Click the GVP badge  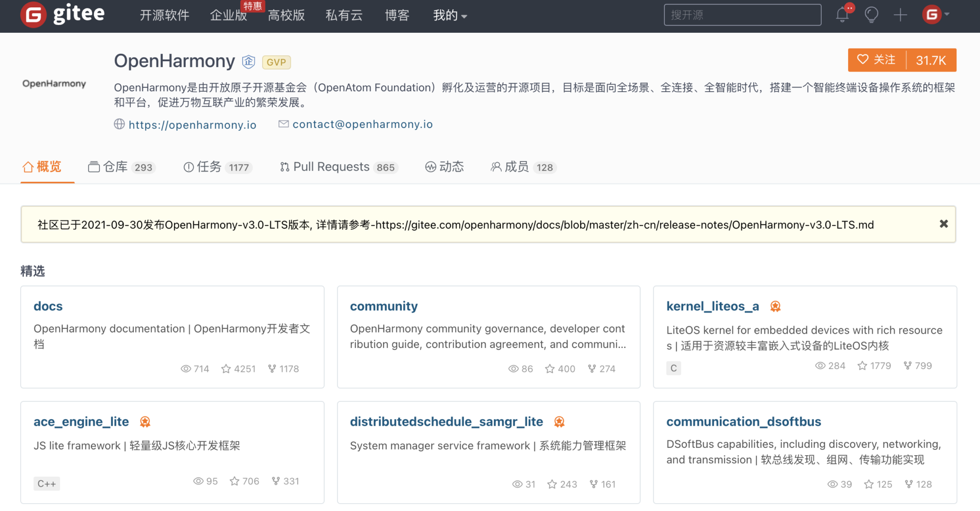point(276,62)
